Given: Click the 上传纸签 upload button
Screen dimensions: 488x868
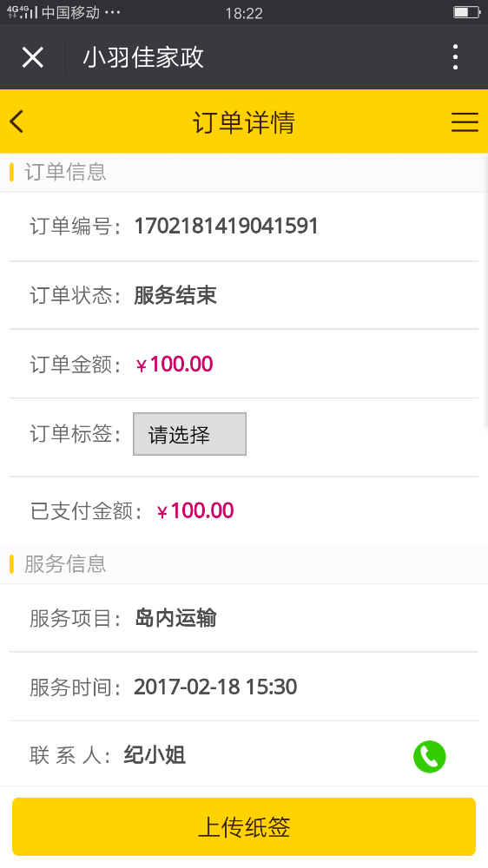Looking at the screenshot, I should coord(244,826).
